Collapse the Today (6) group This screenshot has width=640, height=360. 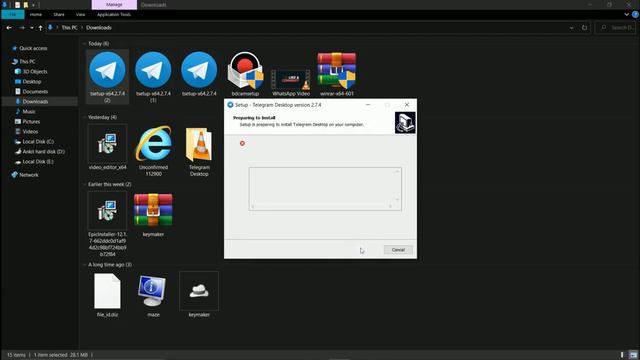point(84,44)
